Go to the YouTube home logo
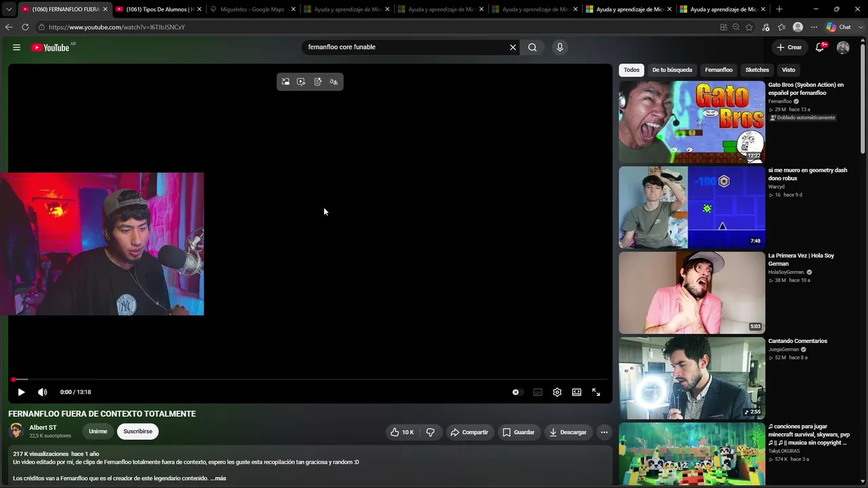This screenshot has width=868, height=488. [50, 47]
